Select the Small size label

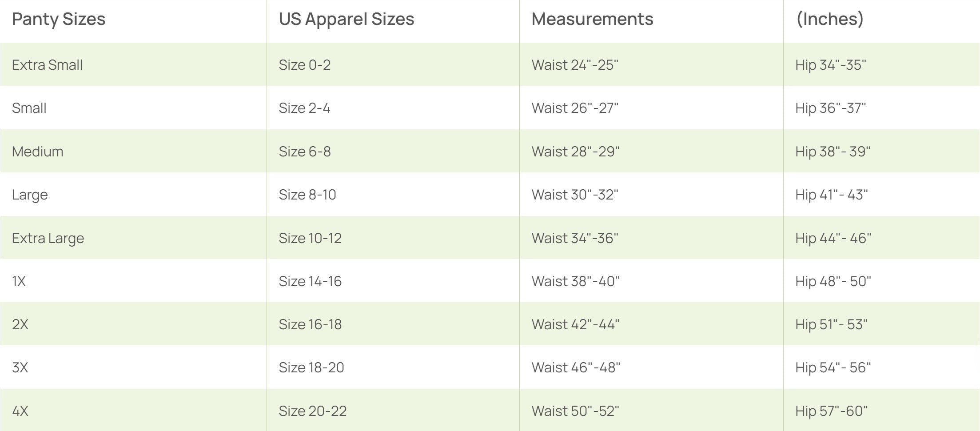[x=29, y=108]
